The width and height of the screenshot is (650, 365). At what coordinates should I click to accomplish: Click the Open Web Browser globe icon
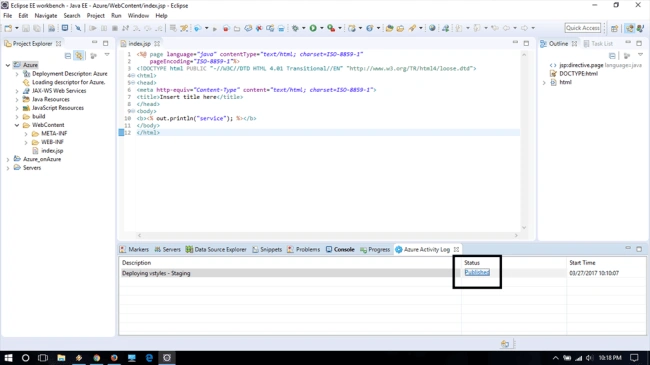point(432,28)
